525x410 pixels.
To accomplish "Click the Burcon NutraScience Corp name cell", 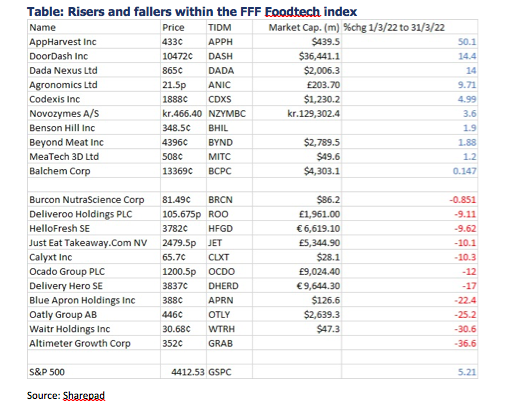I will [87, 200].
